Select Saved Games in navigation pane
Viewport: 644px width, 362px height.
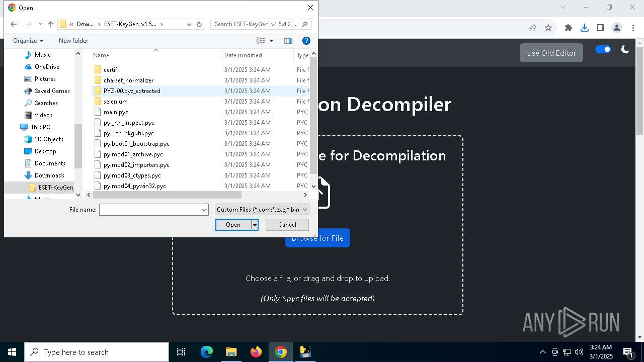point(52,91)
